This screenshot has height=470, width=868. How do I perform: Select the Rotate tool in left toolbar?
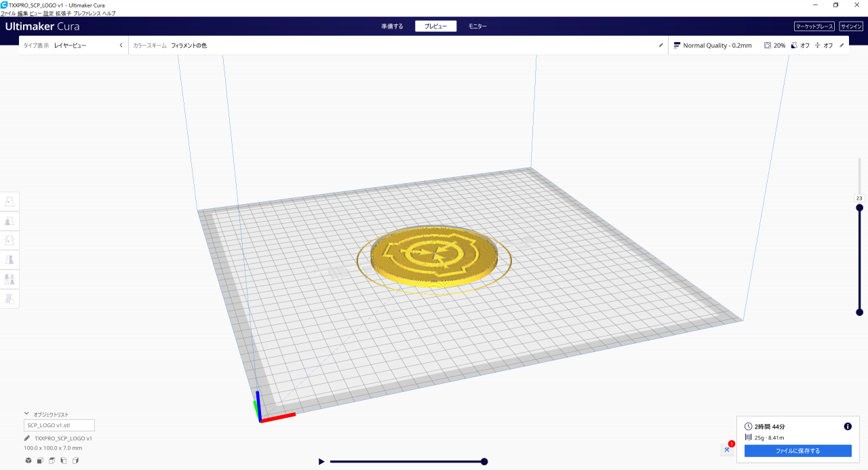tap(9, 240)
